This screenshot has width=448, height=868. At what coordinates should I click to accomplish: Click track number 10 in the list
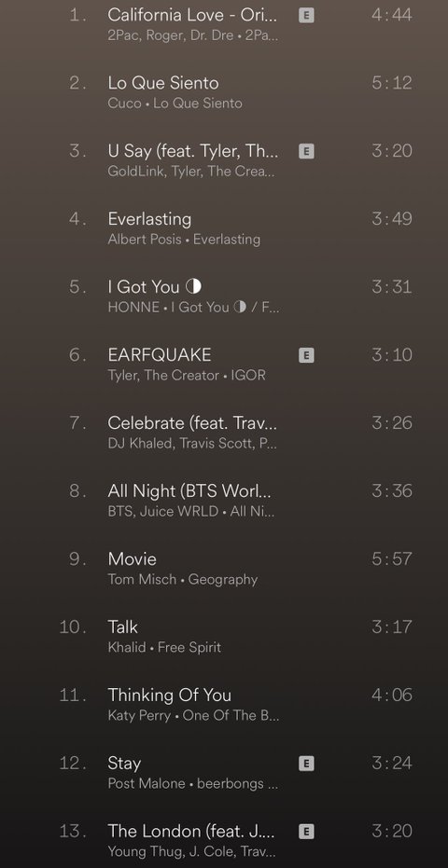pyautogui.click(x=73, y=627)
